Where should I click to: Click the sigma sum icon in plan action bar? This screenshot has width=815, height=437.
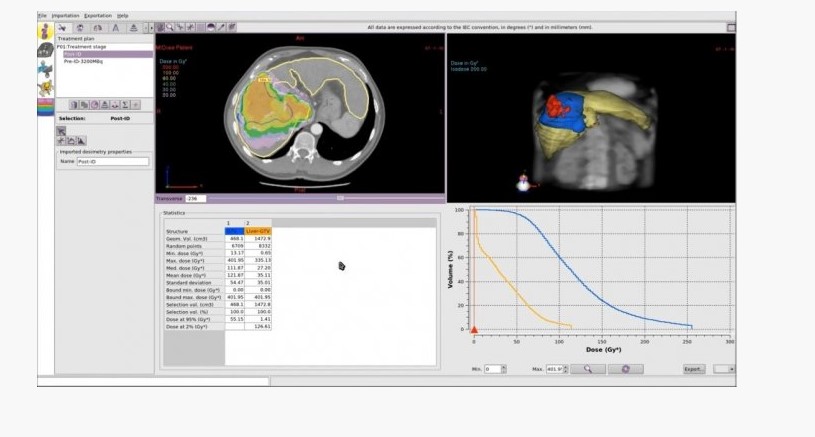click(125, 105)
